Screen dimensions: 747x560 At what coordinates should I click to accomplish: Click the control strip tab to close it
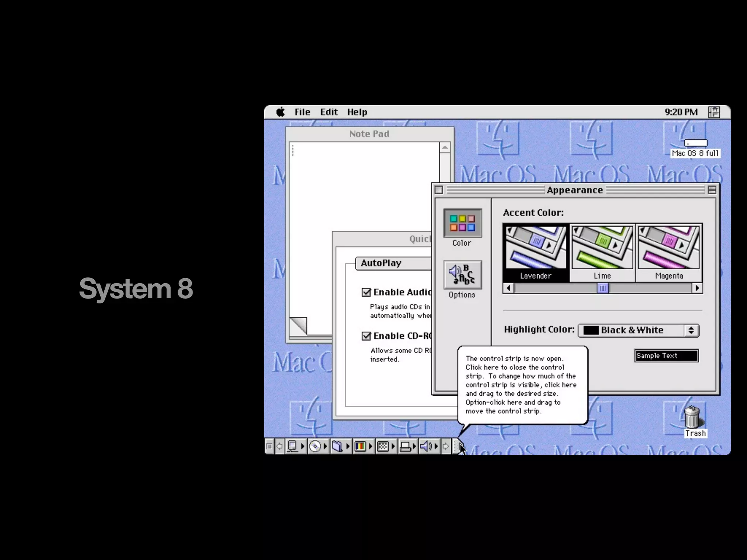(x=457, y=446)
